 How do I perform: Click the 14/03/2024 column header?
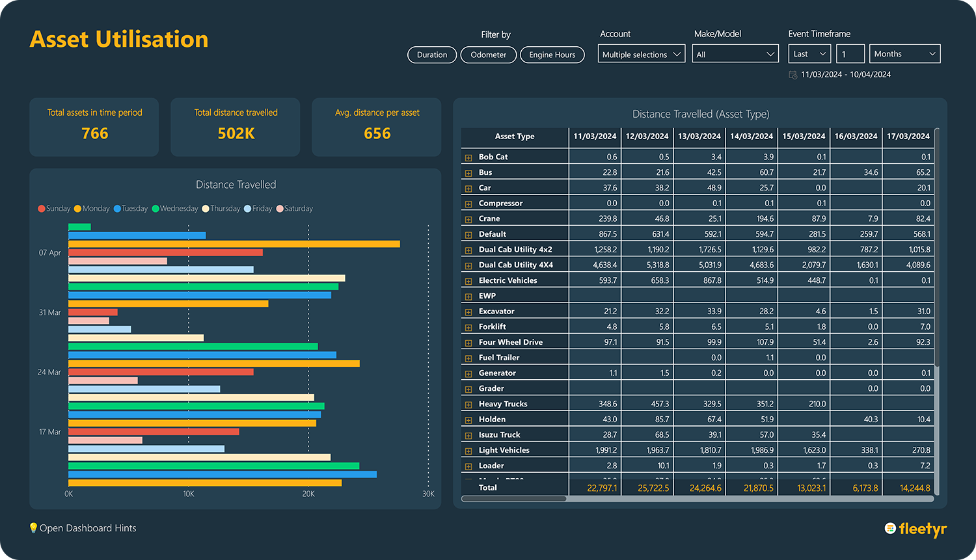(x=751, y=137)
